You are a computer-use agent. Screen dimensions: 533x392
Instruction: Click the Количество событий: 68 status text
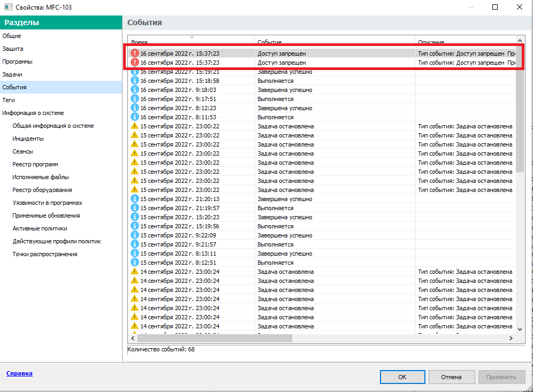[x=161, y=349]
